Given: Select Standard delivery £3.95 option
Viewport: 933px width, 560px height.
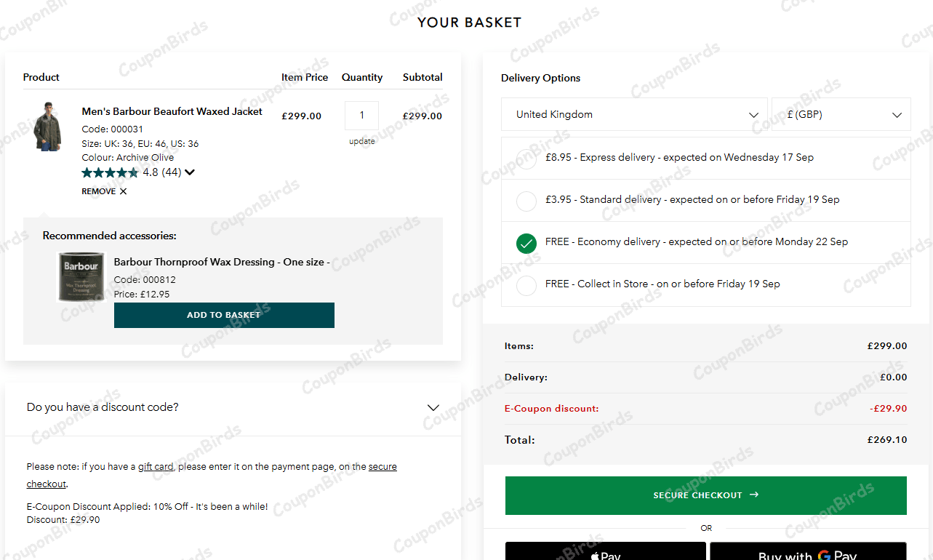Looking at the screenshot, I should tap(526, 200).
